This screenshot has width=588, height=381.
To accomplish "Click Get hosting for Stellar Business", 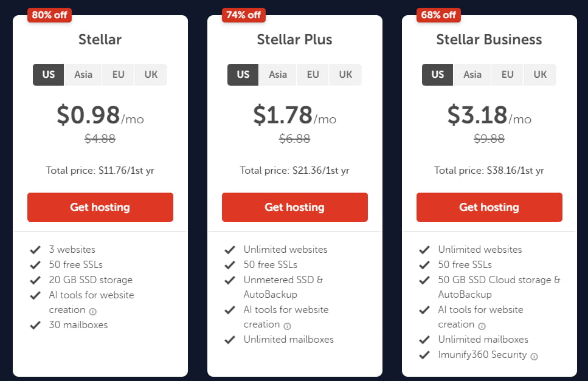I will point(489,207).
